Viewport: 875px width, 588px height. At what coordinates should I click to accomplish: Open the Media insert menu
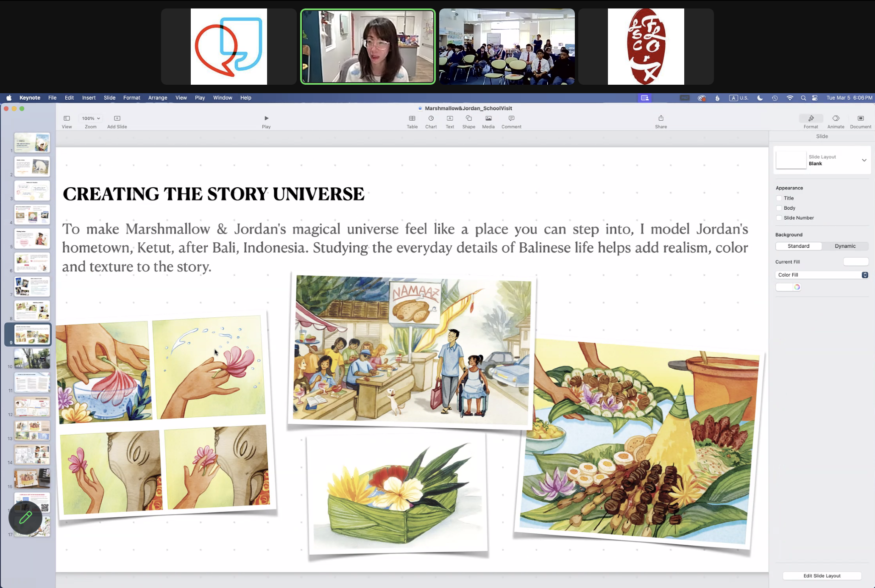(488, 121)
